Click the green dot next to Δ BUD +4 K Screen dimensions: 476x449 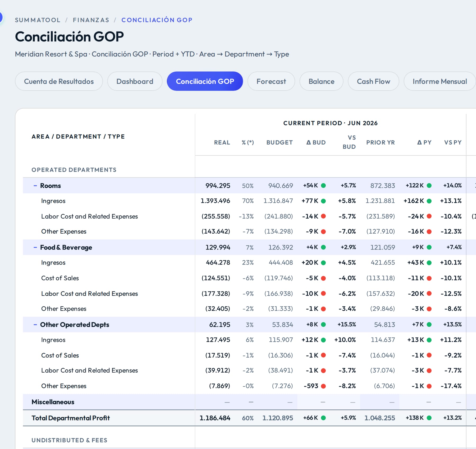coord(323,247)
